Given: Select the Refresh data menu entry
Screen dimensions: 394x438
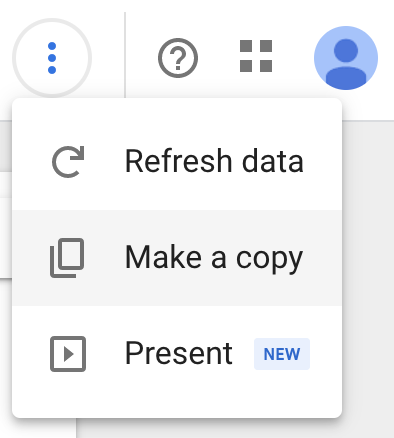Looking at the screenshot, I should pos(177,162).
